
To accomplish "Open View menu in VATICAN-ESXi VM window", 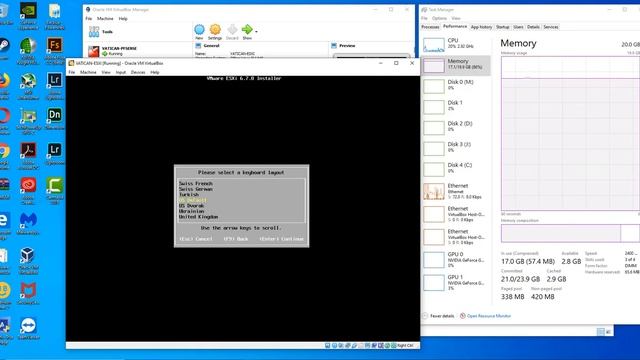I will (106, 72).
